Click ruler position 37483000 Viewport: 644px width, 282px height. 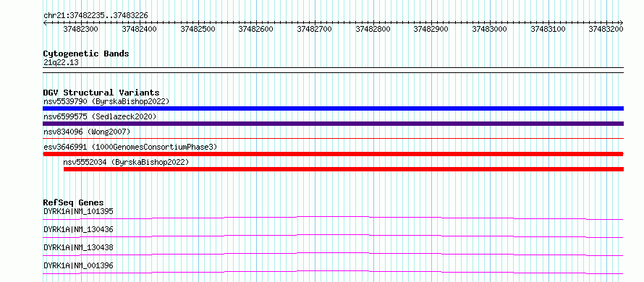click(490, 29)
